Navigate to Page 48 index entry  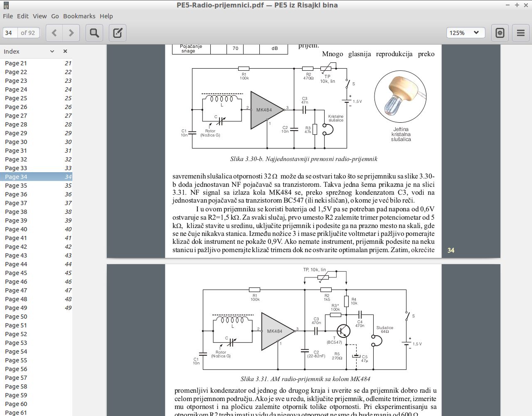pos(36,299)
